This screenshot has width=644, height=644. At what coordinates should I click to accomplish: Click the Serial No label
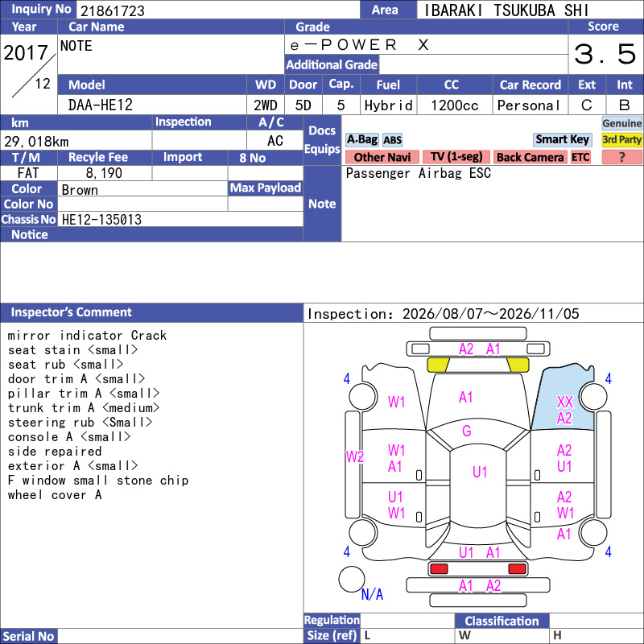click(x=29, y=636)
